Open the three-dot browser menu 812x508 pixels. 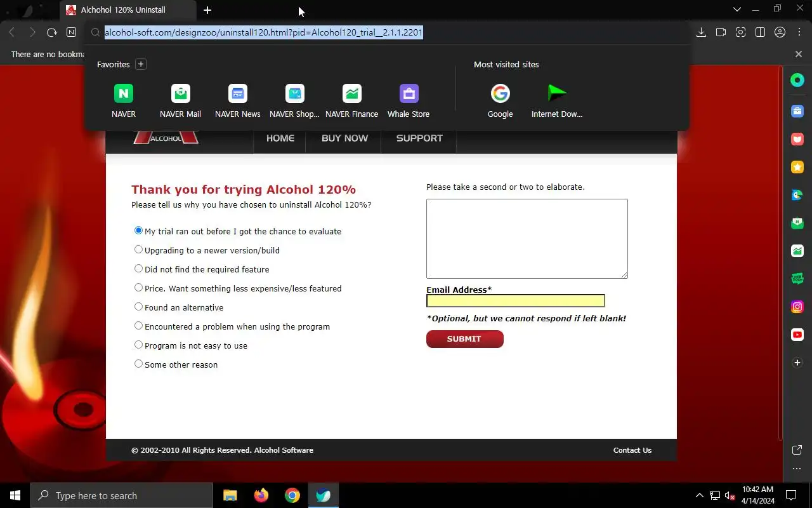[799, 32]
